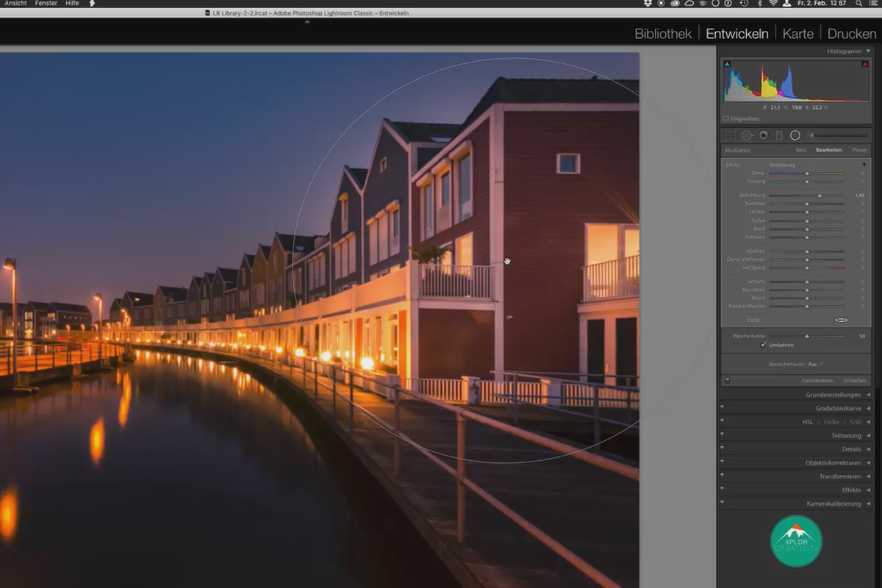Click the Weiche Kante slider handle
The width and height of the screenshot is (882, 588).
coord(807,336)
